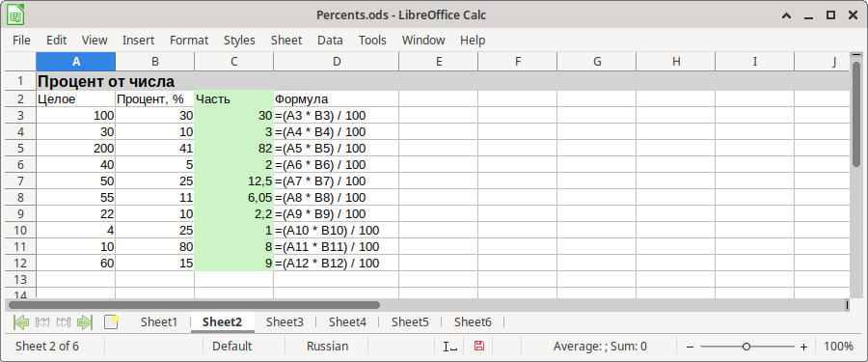The height and width of the screenshot is (362, 868).
Task: Switch to the Sheet3 tab
Action: (x=285, y=321)
